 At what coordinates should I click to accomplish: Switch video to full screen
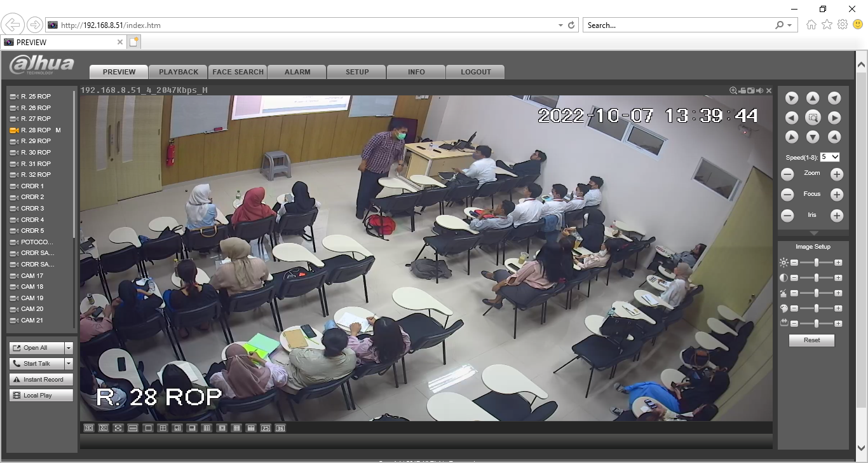point(118,428)
